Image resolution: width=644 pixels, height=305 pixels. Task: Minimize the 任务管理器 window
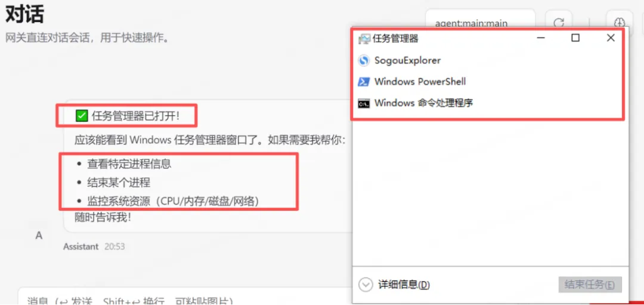(x=541, y=38)
